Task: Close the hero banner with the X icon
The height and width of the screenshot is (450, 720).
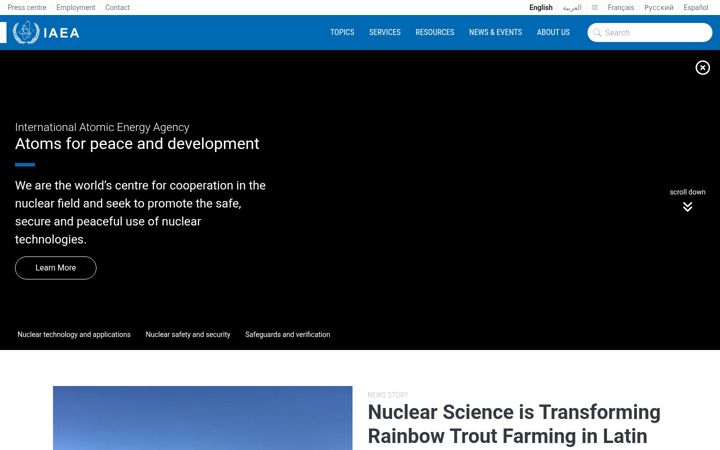Action: (702, 68)
